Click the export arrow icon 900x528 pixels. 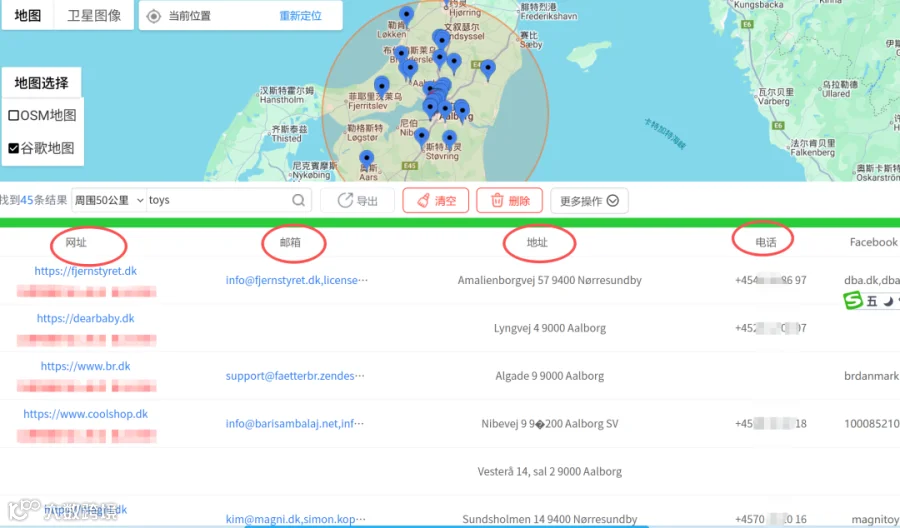pyautogui.click(x=345, y=200)
